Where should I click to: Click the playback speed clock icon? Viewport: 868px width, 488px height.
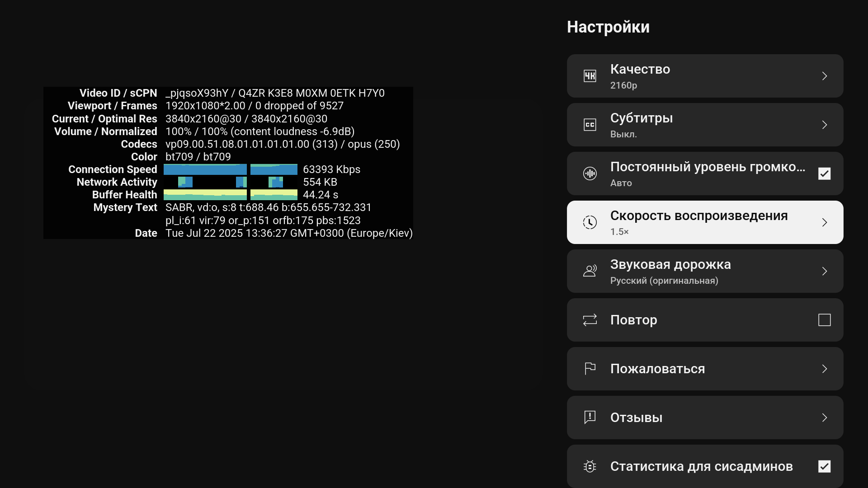(590, 222)
